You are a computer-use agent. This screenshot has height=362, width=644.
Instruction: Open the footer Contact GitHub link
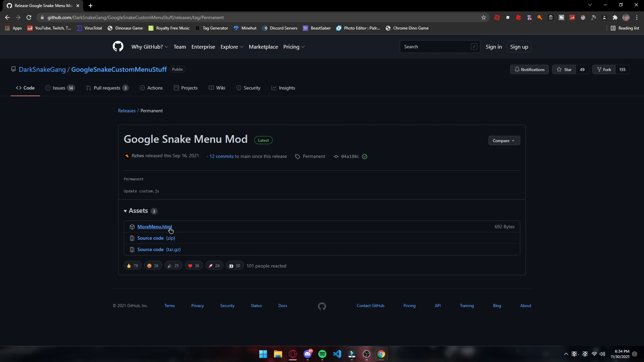pos(370,306)
